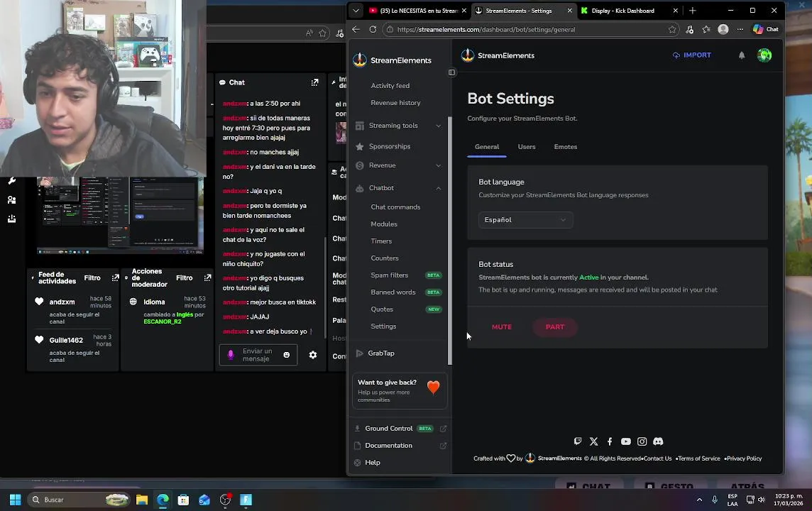This screenshot has width=812, height=511.
Task: Pop out the Kick Chat panel
Action: coord(314,82)
